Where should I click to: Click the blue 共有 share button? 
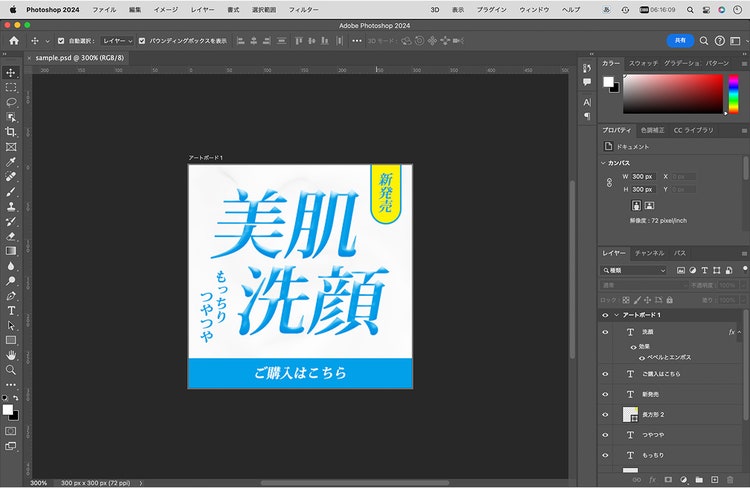[x=680, y=41]
